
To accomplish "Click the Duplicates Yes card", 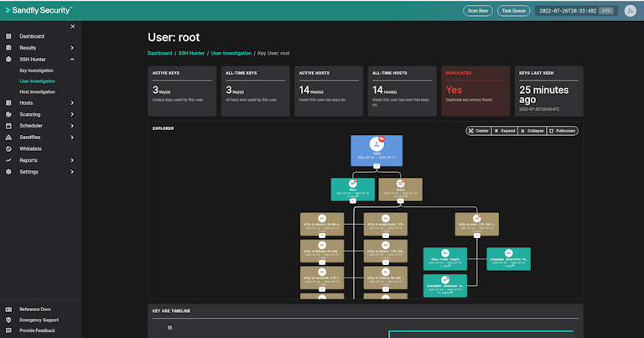I will [475, 91].
